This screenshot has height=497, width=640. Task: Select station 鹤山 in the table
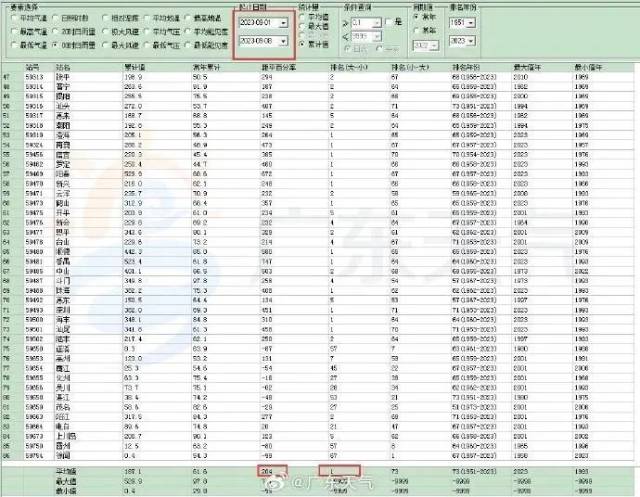[63, 203]
